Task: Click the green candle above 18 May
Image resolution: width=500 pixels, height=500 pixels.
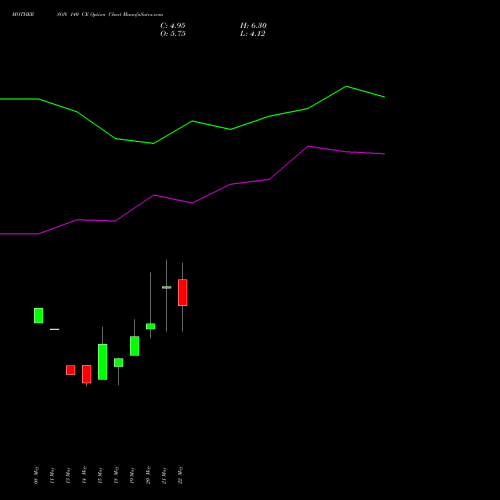Action: coord(119,363)
